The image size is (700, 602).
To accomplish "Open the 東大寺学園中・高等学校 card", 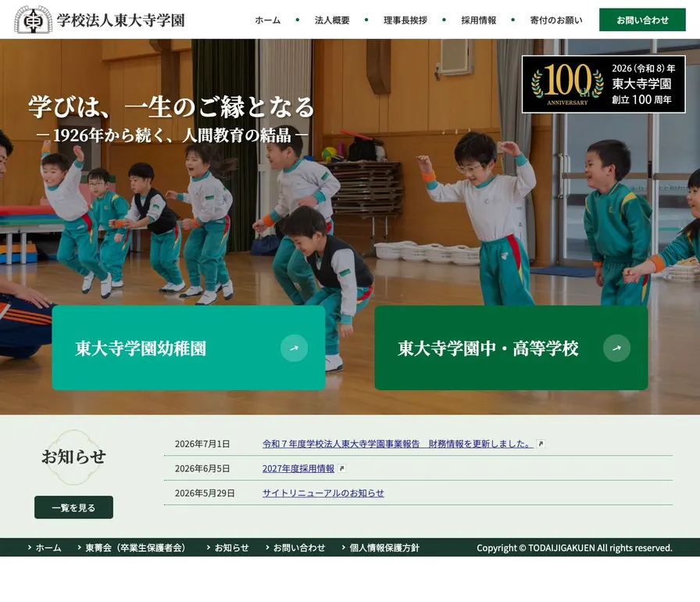I will 511,348.
